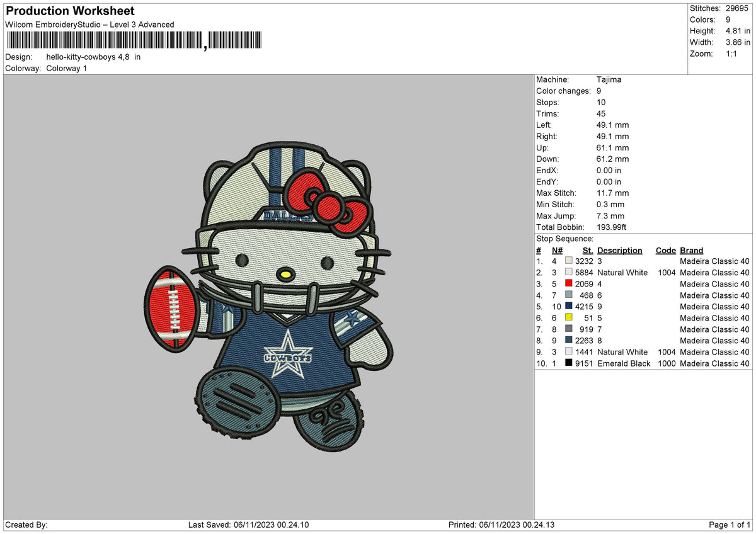Viewport: 756px width, 534px height.
Task: Click the 'Code' column header
Action: [665, 250]
